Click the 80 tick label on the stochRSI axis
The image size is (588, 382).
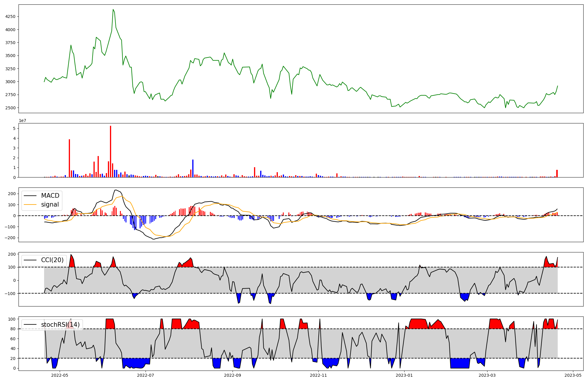(x=14, y=329)
